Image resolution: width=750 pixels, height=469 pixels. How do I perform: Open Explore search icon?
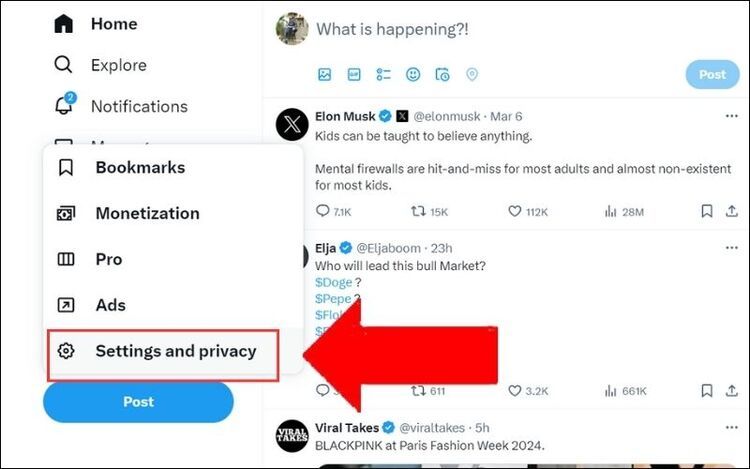click(x=64, y=65)
